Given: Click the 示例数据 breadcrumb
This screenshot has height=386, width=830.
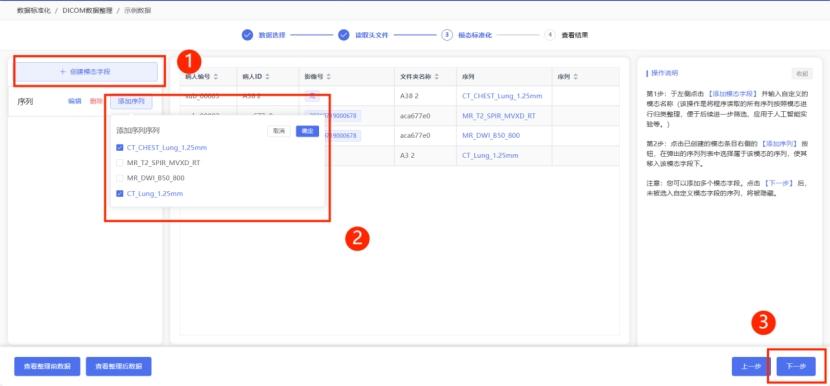Looking at the screenshot, I should pyautogui.click(x=138, y=10).
